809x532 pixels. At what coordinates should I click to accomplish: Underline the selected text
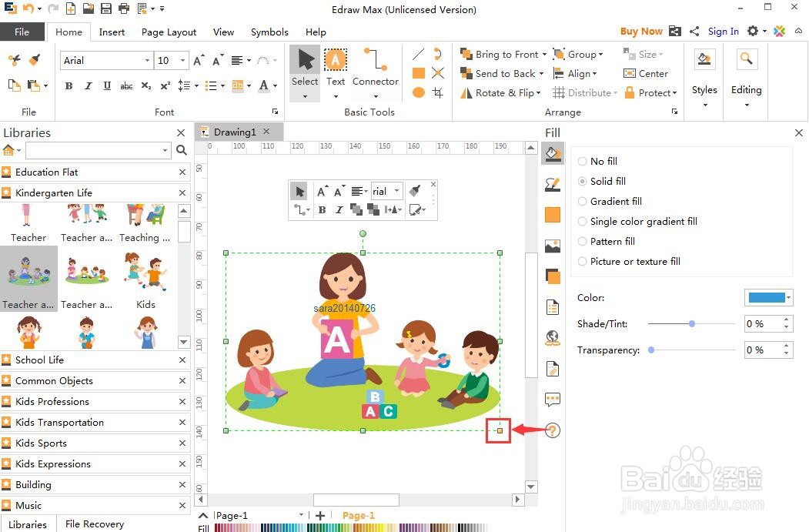click(x=107, y=85)
